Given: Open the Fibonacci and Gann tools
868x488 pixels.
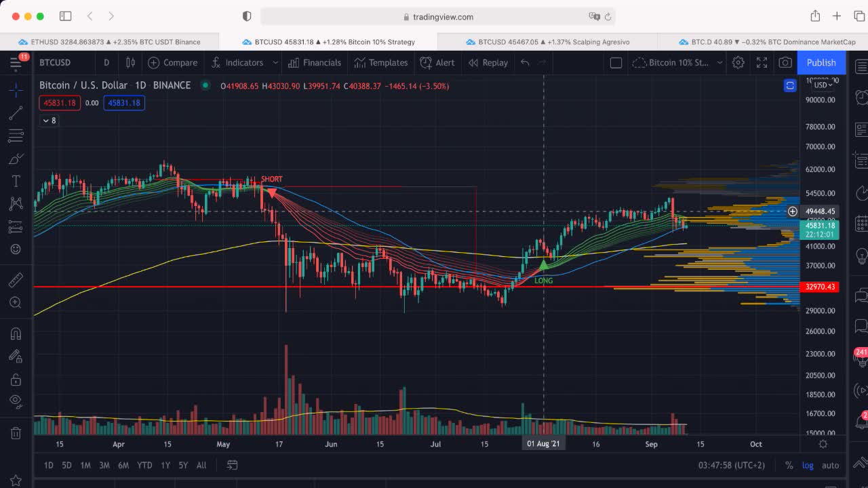Looking at the screenshot, I should pos(16,136).
